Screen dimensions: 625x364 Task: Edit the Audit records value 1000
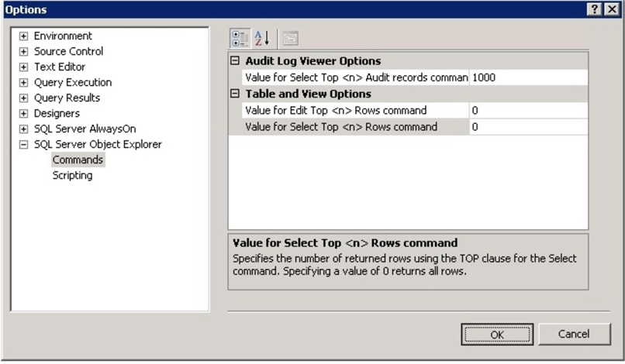point(529,77)
